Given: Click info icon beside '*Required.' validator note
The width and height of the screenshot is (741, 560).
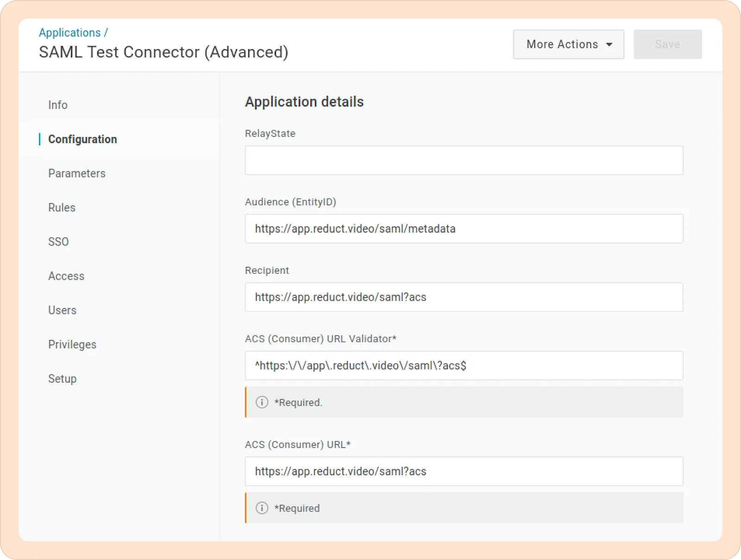Looking at the screenshot, I should [x=262, y=402].
